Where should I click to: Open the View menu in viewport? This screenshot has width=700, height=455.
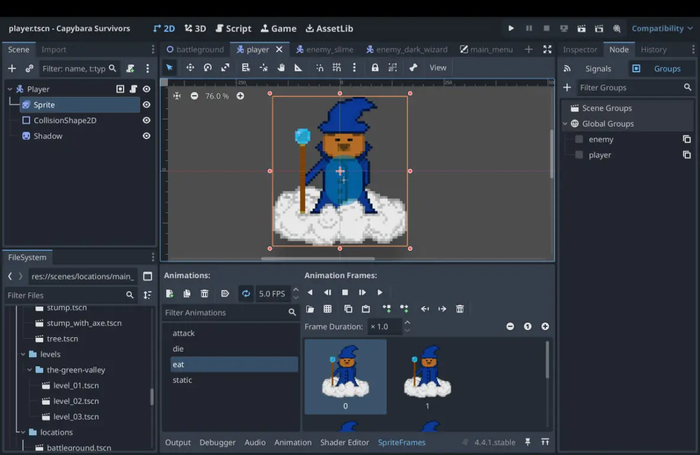coord(438,67)
